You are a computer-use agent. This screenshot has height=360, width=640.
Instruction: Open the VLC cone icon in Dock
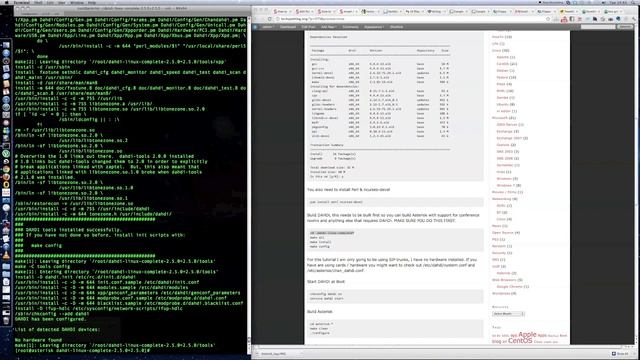click(6, 256)
